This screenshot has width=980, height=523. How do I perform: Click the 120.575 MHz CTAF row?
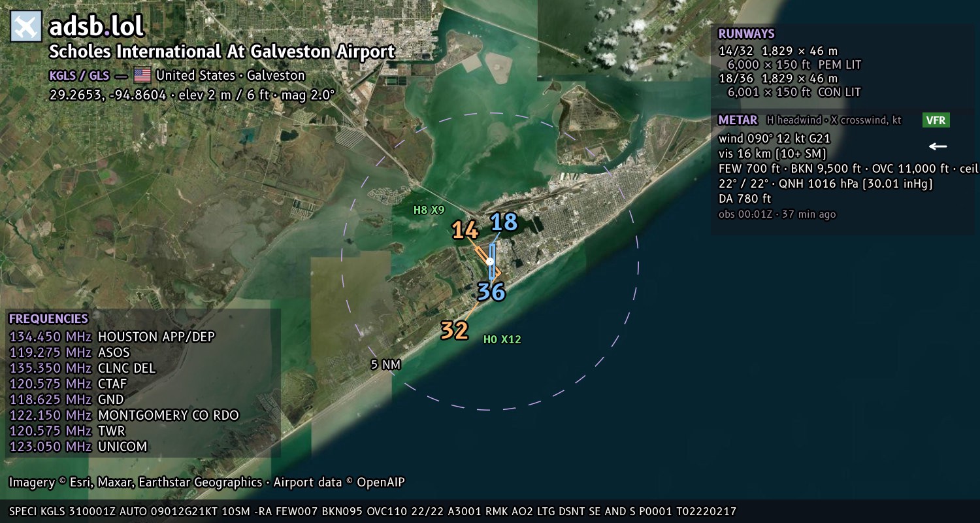tap(68, 384)
